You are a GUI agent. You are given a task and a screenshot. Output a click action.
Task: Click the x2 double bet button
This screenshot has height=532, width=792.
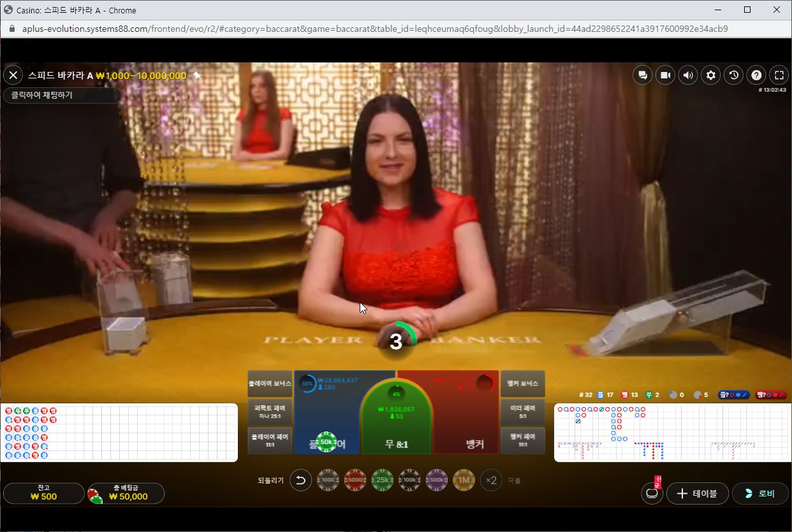[x=491, y=480]
